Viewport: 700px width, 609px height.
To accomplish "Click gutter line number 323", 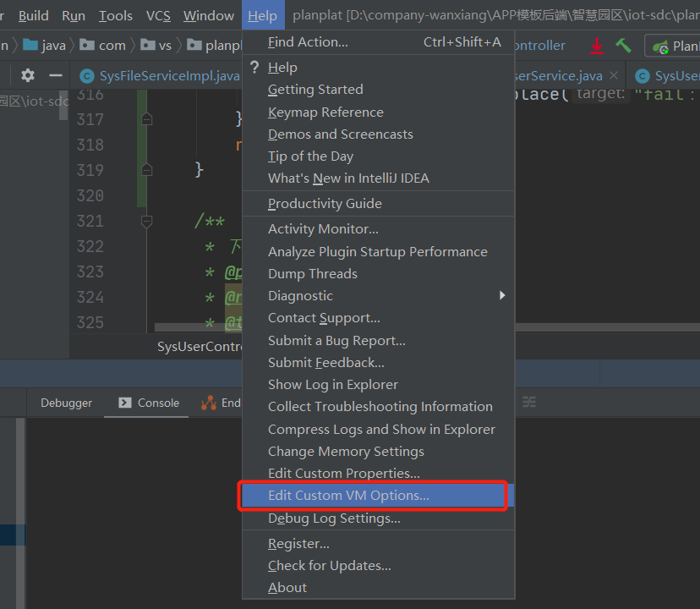I will pos(90,272).
